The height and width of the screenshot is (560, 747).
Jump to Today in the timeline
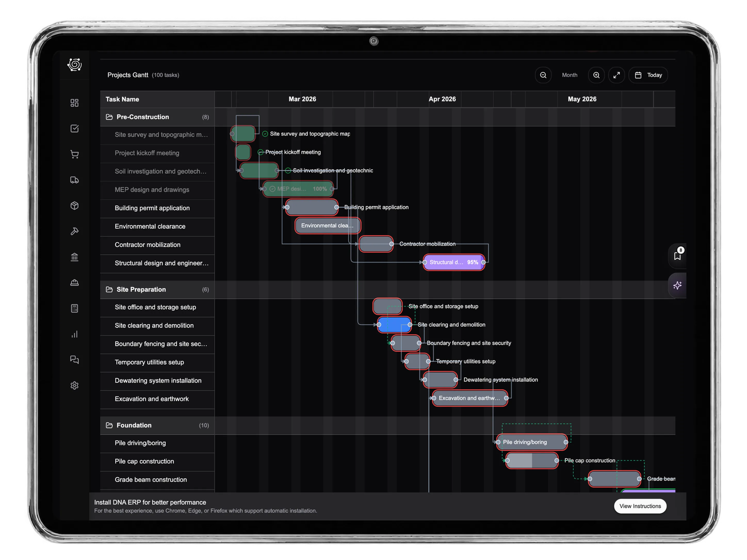[648, 75]
